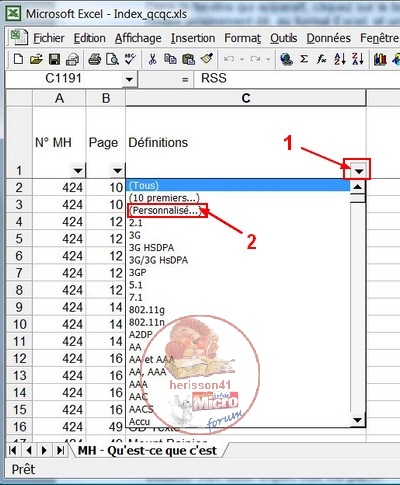This screenshot has width=400, height=485.
Task: Click the New workbook icon
Action: [x=19, y=60]
